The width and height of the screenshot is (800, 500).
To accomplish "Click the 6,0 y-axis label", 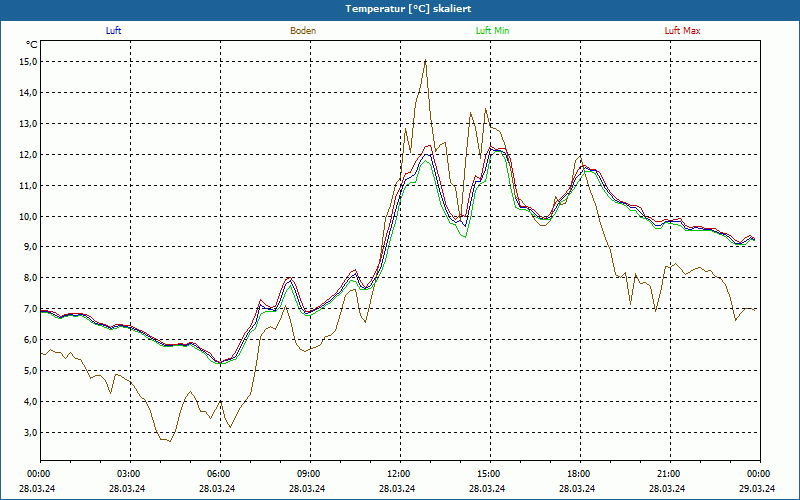I will click(x=30, y=340).
